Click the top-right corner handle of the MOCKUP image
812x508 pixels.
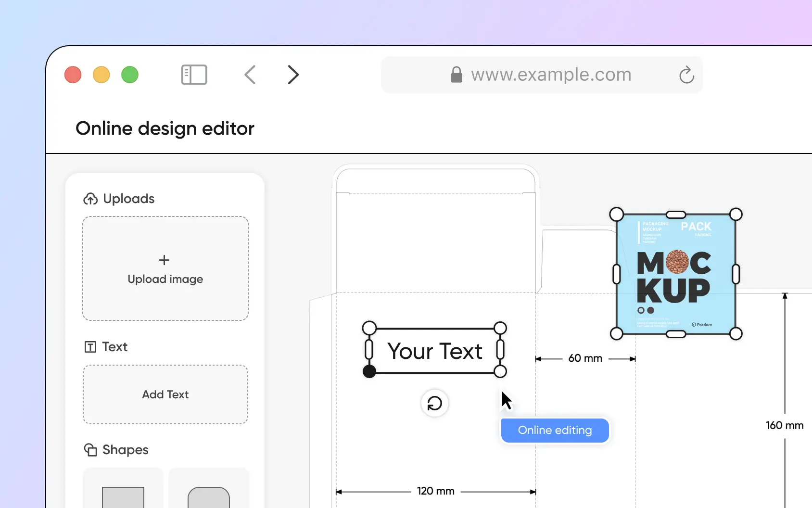(736, 215)
